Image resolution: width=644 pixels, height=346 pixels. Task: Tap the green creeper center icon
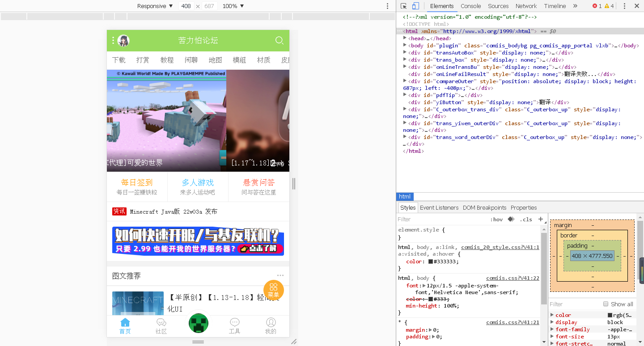point(198,323)
